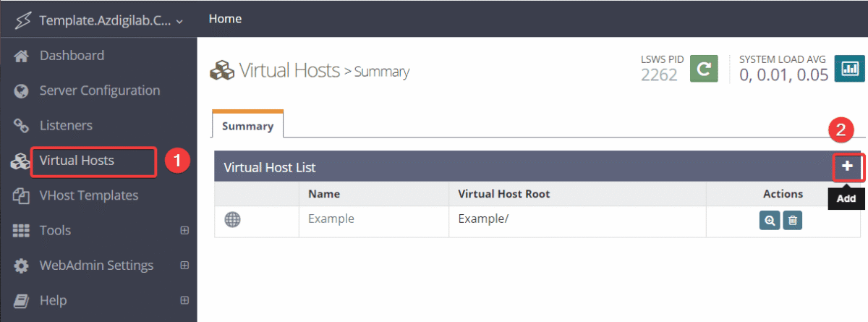Expand the Tools menu plus sign
This screenshot has width=868, height=322.
184,231
